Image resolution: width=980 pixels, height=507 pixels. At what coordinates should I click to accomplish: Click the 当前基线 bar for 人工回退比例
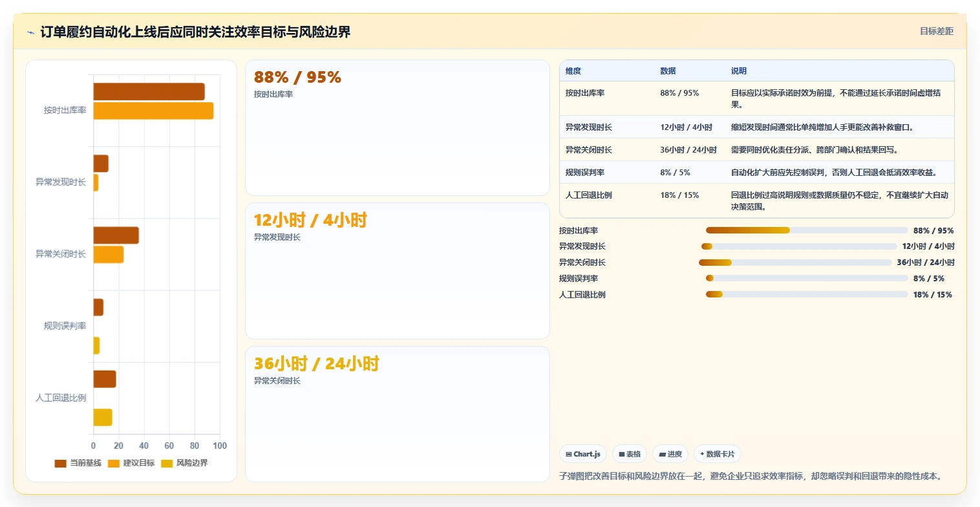click(105, 379)
